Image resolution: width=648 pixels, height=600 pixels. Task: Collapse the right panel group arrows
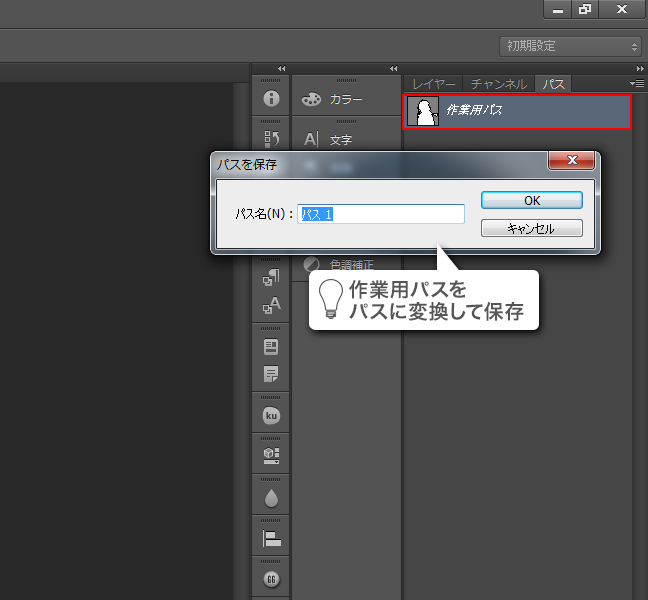pos(640,68)
